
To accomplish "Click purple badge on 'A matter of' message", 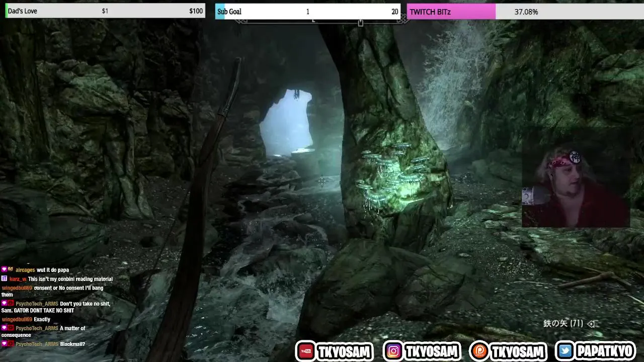I will (x=4, y=328).
